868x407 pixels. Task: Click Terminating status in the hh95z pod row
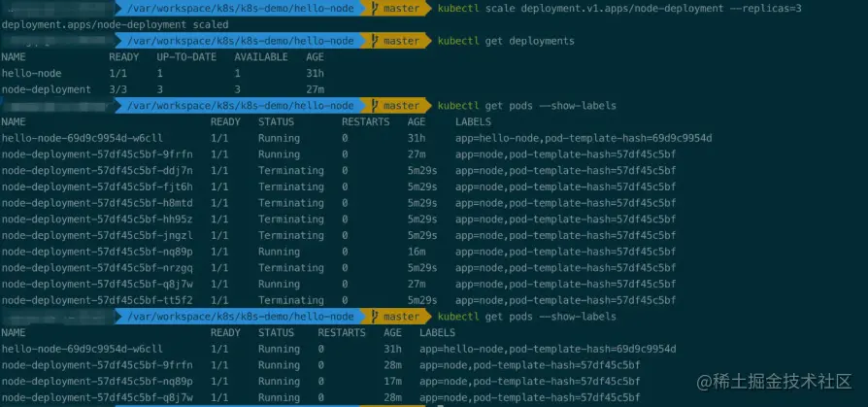(290, 220)
